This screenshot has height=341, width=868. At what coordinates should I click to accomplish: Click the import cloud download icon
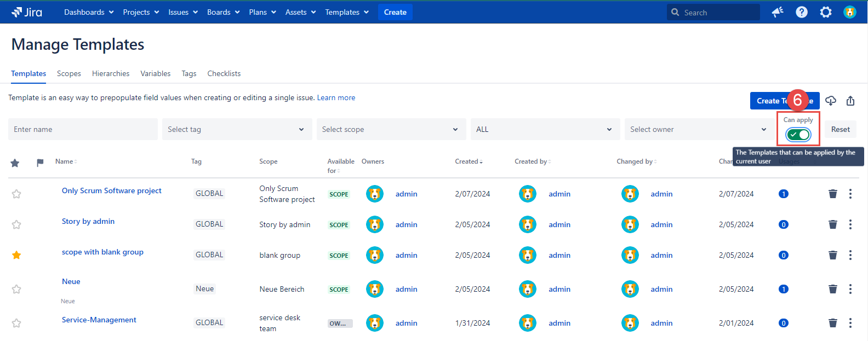coord(831,101)
